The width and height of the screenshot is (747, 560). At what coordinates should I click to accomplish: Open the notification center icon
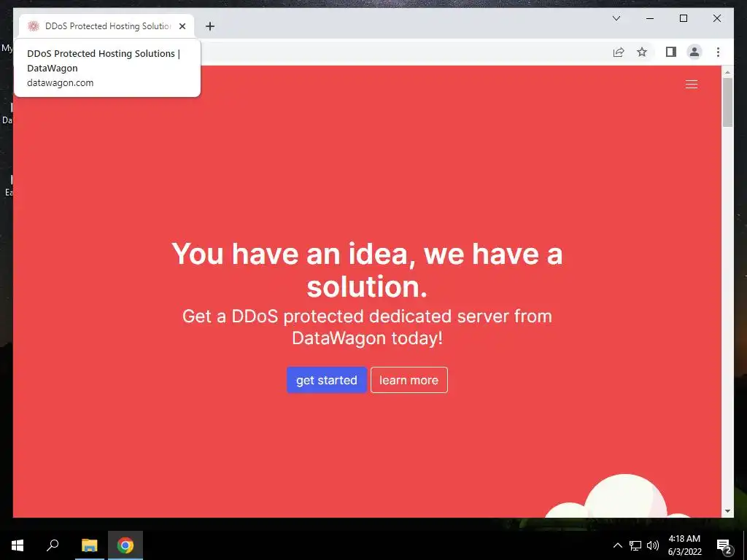724,546
